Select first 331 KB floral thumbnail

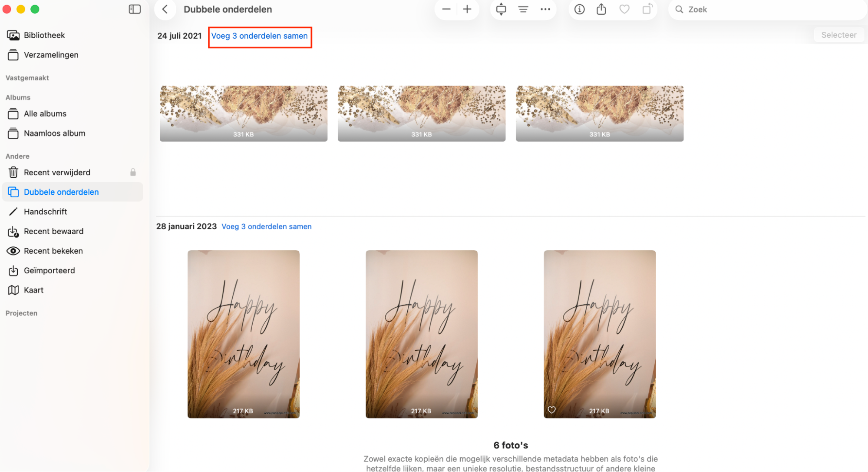click(243, 113)
